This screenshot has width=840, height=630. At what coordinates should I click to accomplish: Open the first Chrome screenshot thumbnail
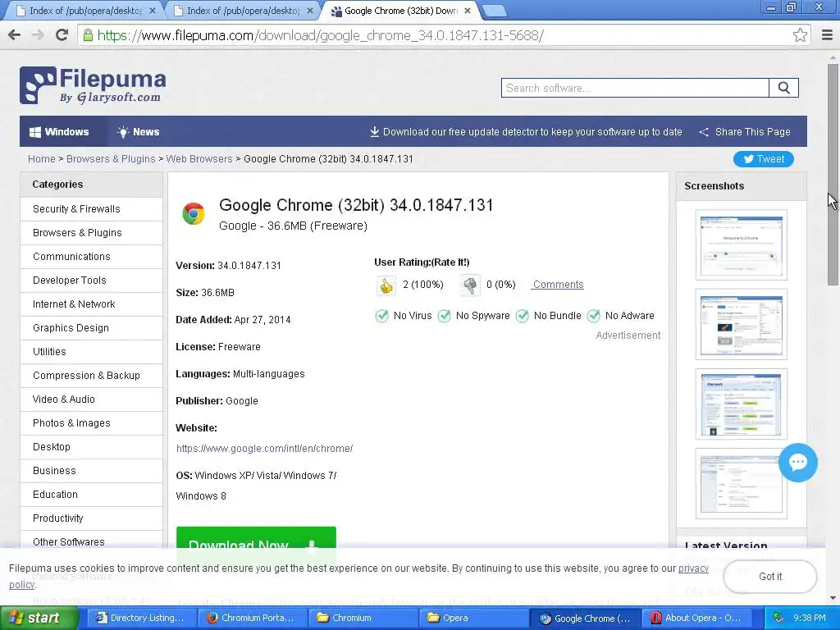741,244
